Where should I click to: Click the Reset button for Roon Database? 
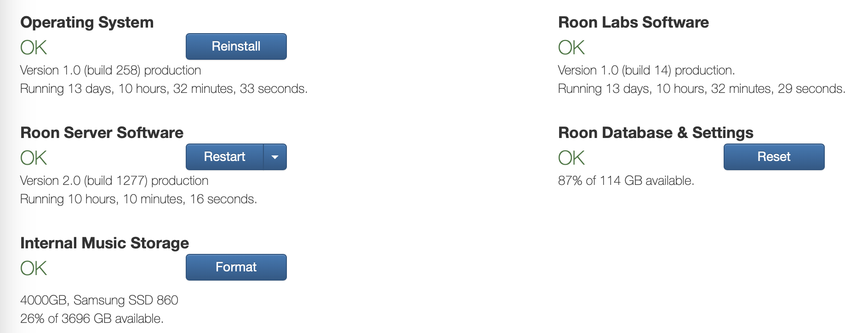click(774, 157)
